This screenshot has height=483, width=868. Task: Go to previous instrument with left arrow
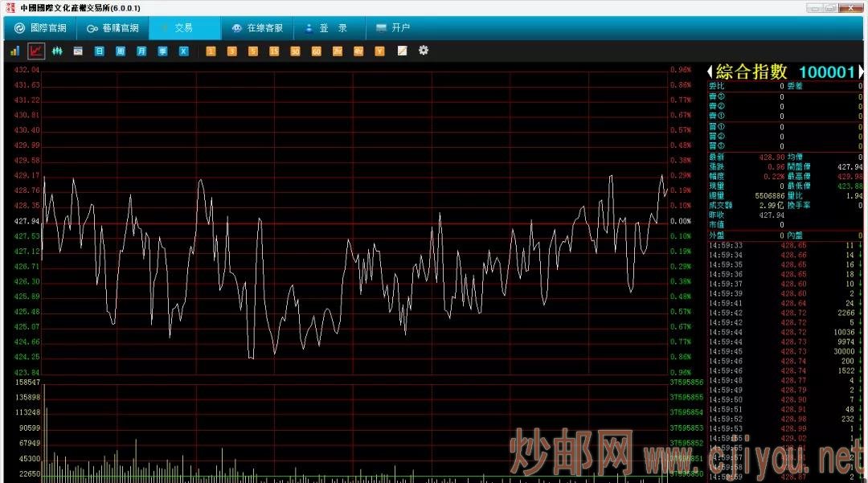point(710,72)
